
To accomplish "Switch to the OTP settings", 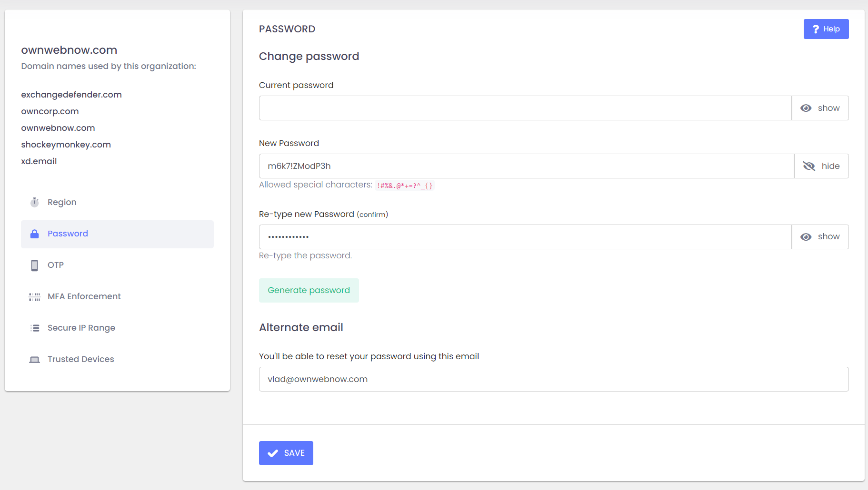I will tap(56, 265).
